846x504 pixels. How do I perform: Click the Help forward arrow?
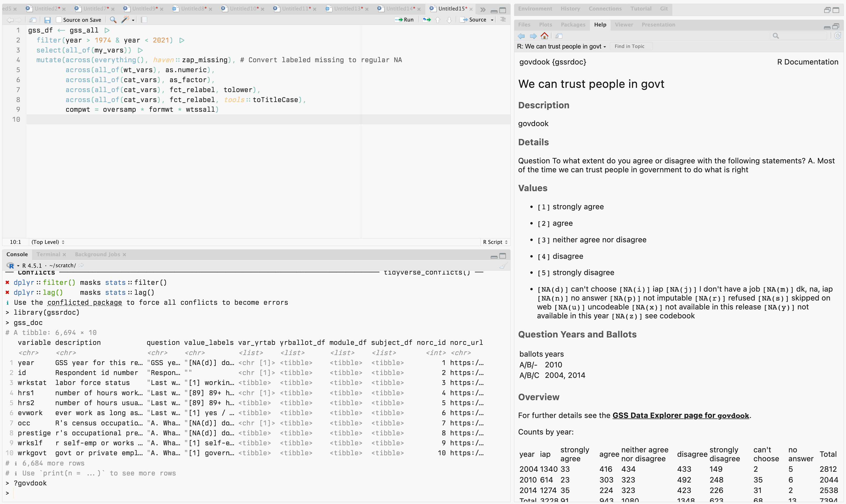[x=533, y=36]
